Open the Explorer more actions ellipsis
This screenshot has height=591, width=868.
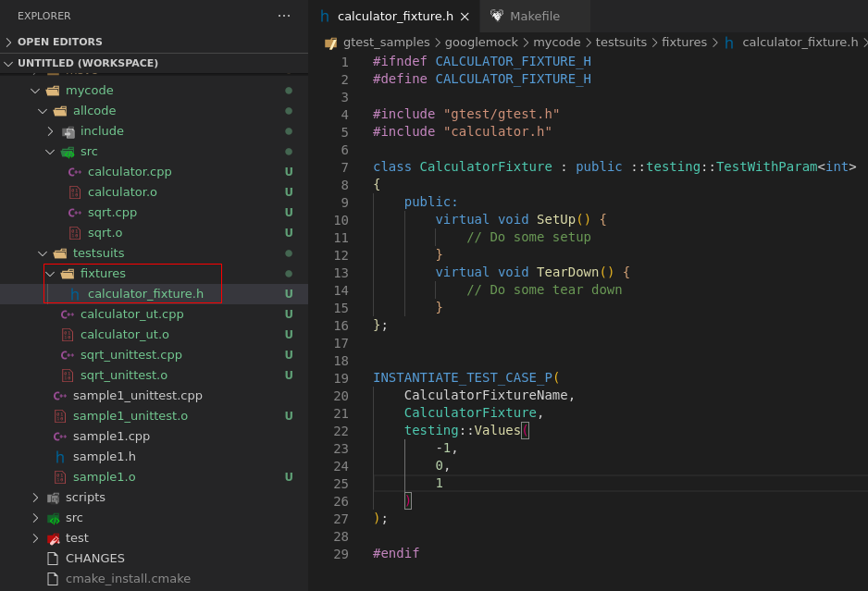pyautogui.click(x=284, y=16)
